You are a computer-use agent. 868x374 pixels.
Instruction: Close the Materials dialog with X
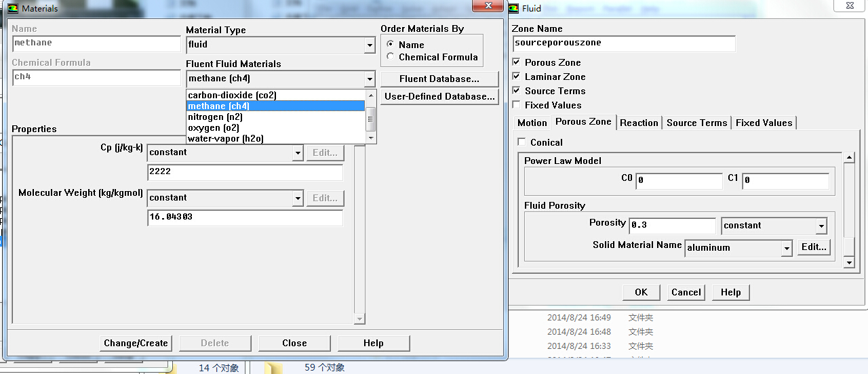[487, 6]
